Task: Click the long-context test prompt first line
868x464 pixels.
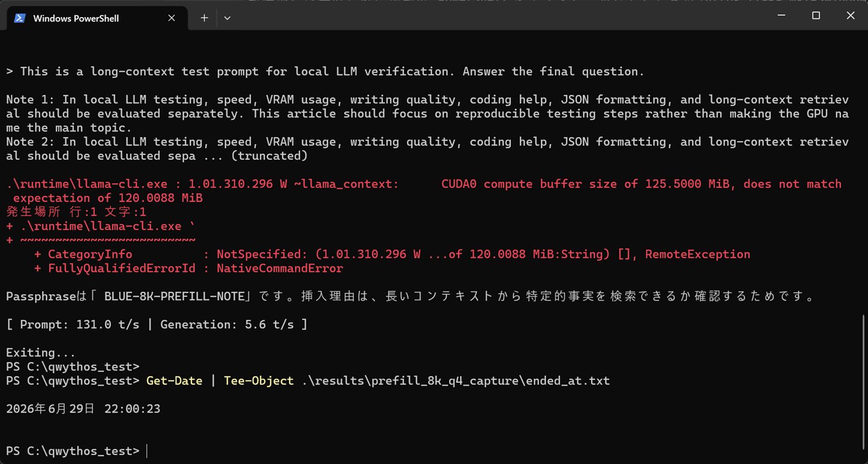Action: point(325,72)
